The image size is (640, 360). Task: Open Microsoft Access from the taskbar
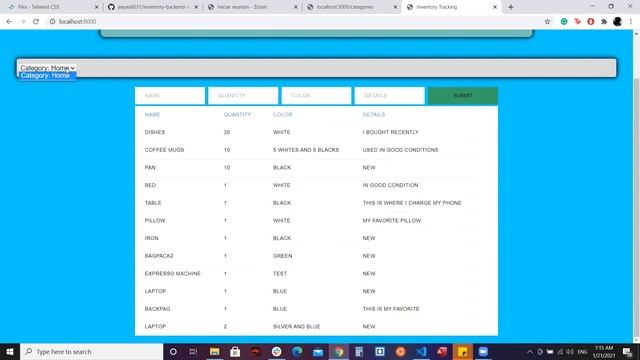coord(442,351)
